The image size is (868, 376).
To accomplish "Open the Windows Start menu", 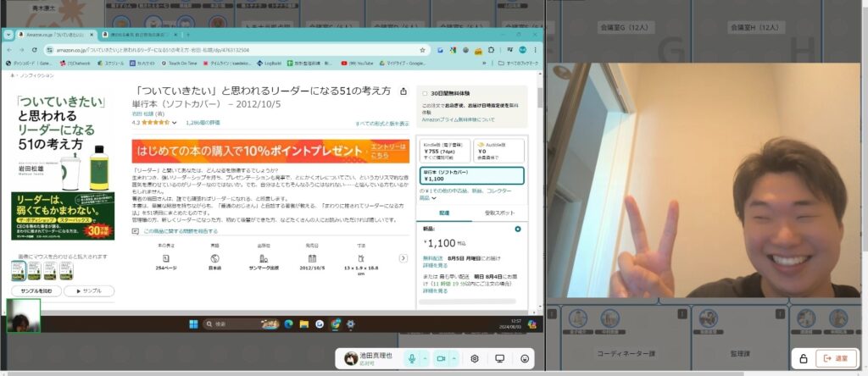I will point(193,324).
